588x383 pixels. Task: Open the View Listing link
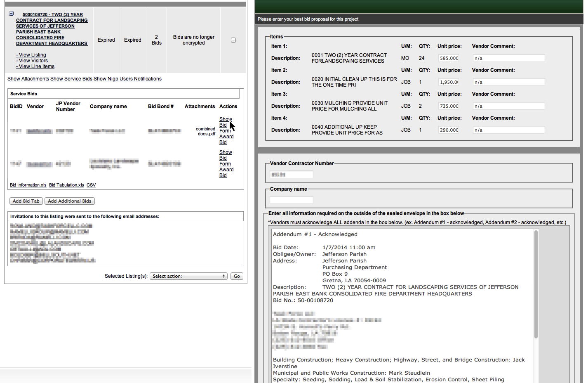pos(31,55)
